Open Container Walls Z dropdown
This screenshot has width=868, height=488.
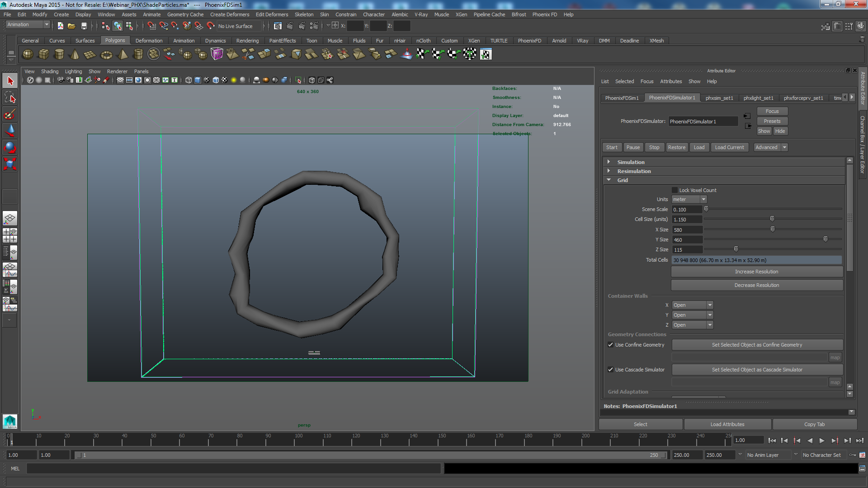[x=692, y=325]
